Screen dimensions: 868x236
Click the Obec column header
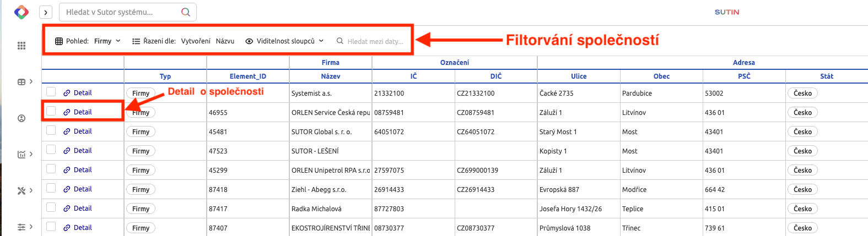(661, 76)
